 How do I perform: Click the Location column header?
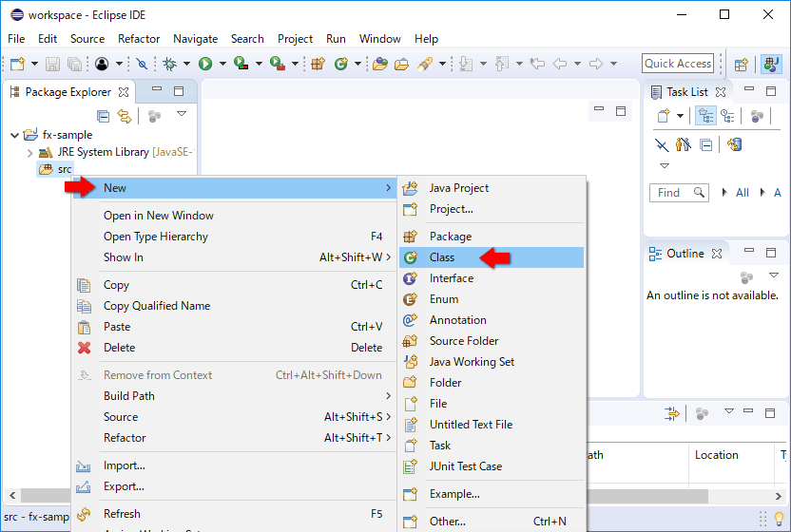716,455
